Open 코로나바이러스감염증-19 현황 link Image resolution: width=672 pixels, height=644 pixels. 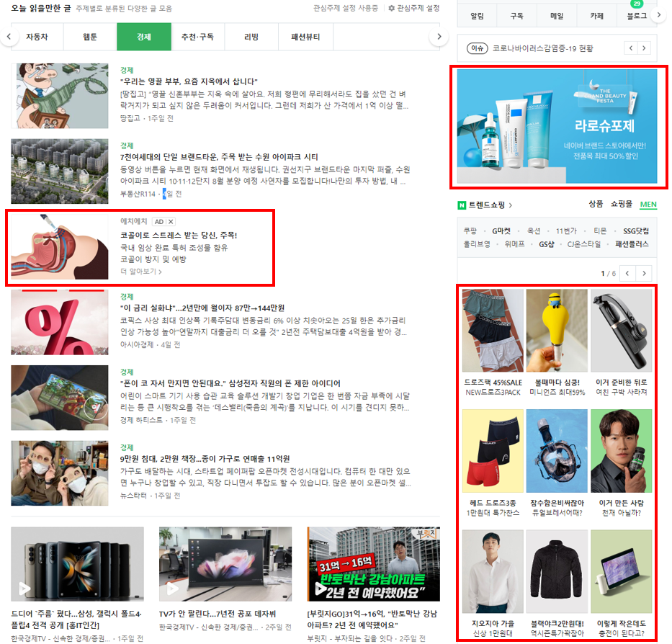542,48
